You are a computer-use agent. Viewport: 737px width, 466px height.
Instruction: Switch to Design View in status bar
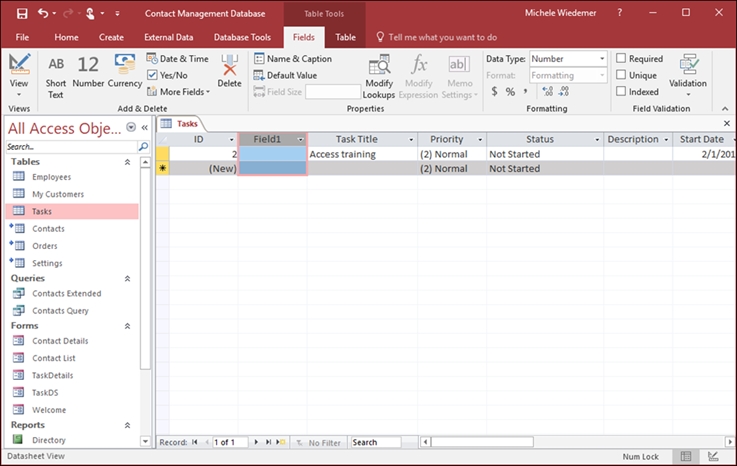[713, 456]
